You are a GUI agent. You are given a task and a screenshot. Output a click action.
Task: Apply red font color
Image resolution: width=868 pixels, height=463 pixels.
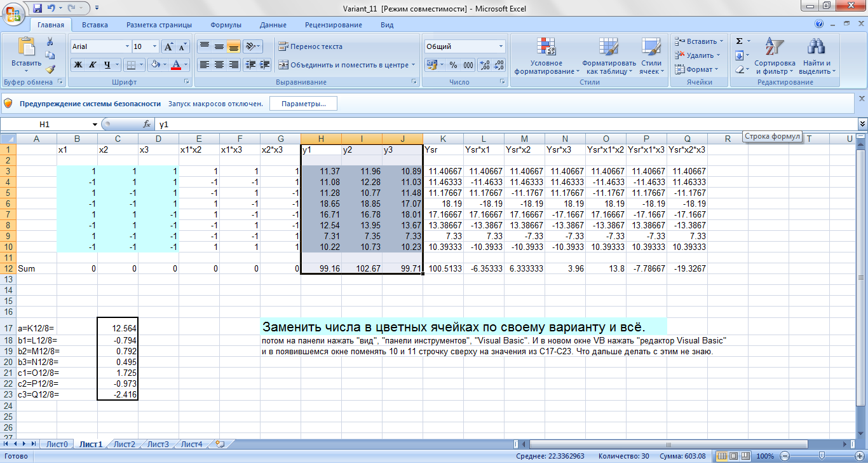click(177, 65)
